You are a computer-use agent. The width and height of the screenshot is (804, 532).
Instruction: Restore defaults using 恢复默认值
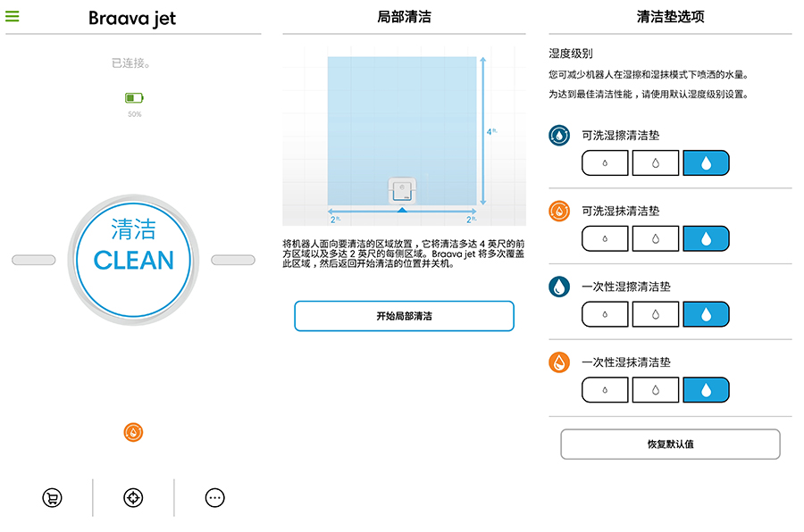pyautogui.click(x=671, y=444)
